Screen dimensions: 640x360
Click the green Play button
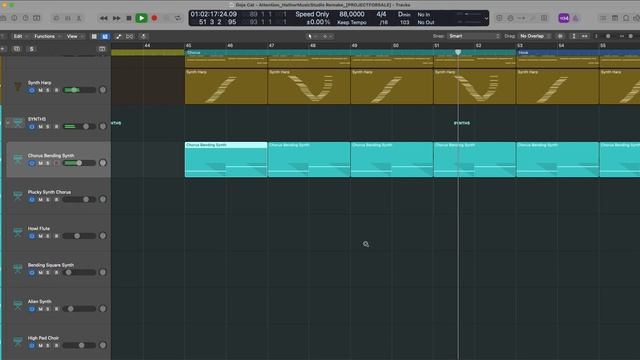(141, 18)
